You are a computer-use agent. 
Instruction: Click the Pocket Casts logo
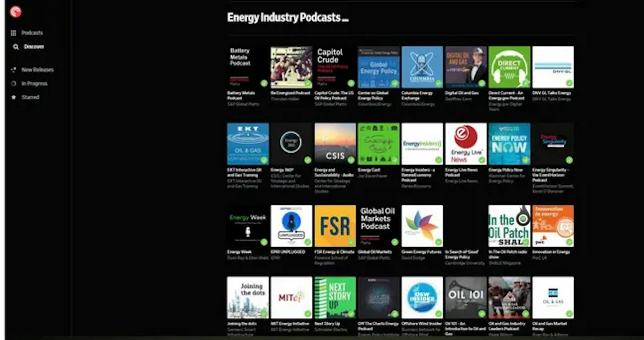coord(15,12)
